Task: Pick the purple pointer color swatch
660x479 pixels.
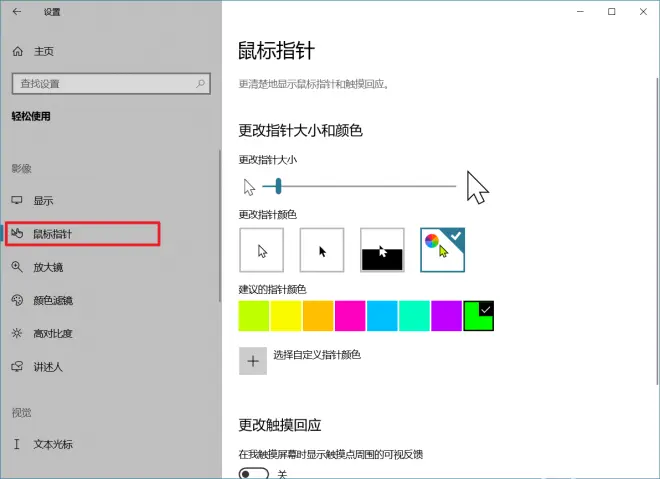Action: pyautogui.click(x=447, y=316)
